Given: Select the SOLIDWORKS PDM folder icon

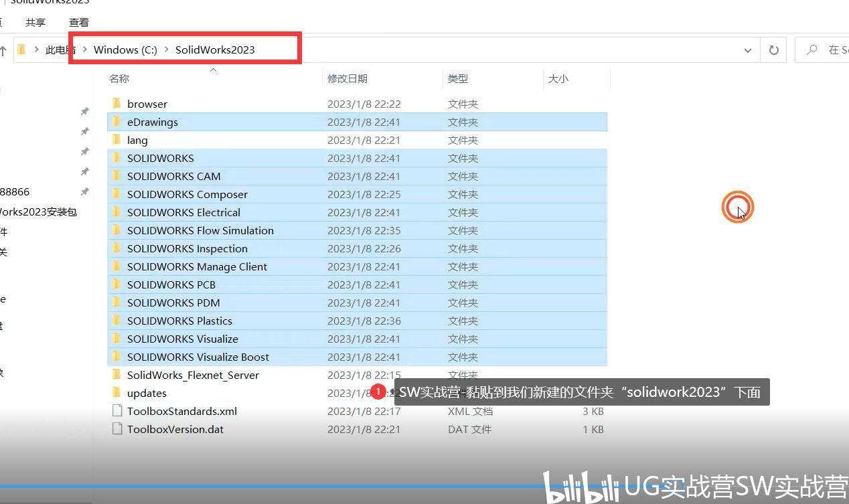Looking at the screenshot, I should click(x=117, y=303).
